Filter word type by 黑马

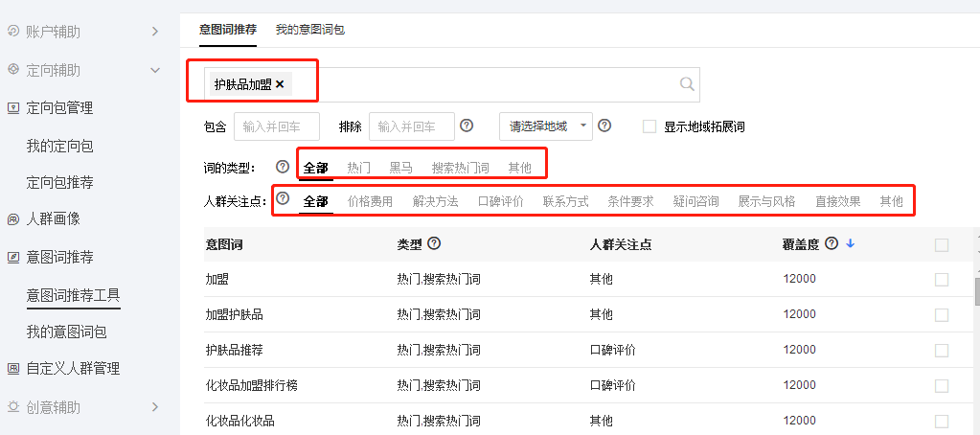pos(400,168)
